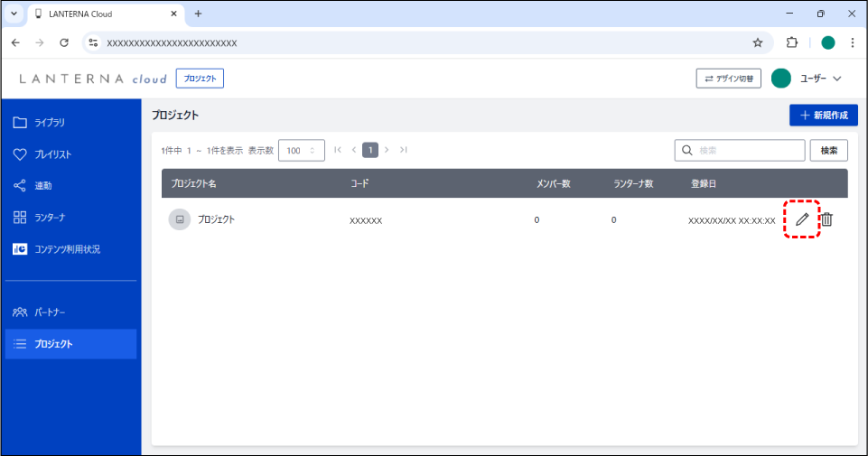Open the browser tab search dropdown arrow

[x=14, y=14]
